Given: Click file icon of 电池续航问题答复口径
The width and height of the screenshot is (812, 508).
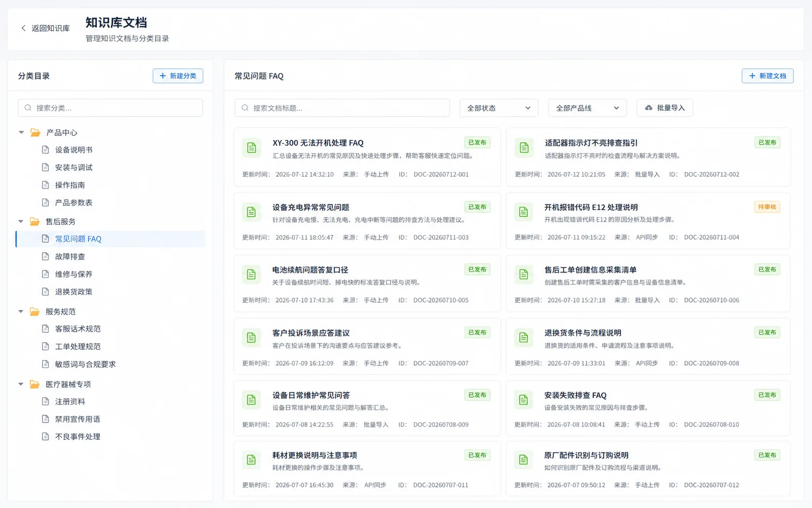Looking at the screenshot, I should click(251, 274).
